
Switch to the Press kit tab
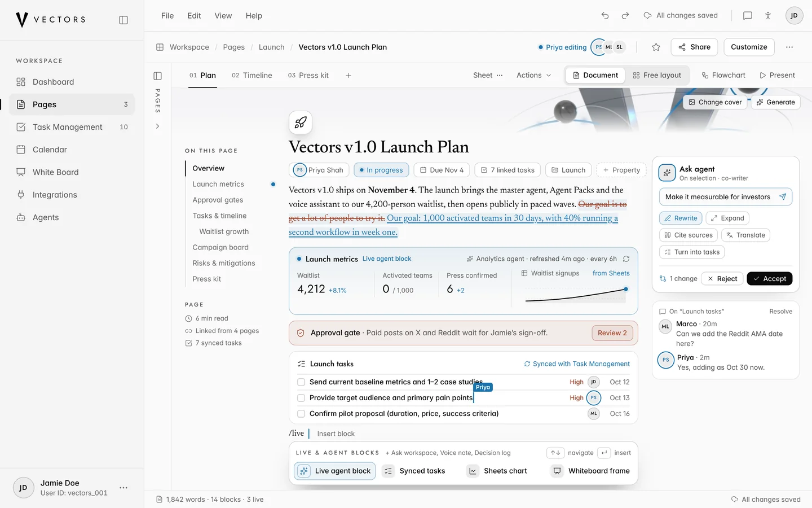click(x=308, y=76)
